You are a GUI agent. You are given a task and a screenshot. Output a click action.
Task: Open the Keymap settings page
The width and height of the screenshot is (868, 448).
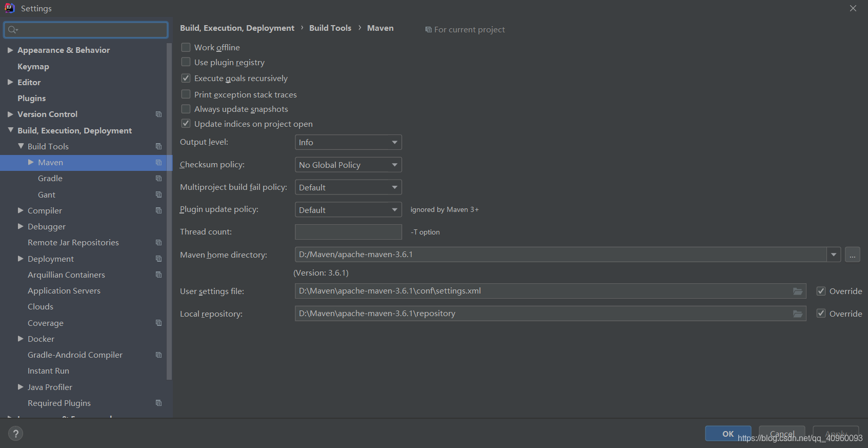[33, 67]
